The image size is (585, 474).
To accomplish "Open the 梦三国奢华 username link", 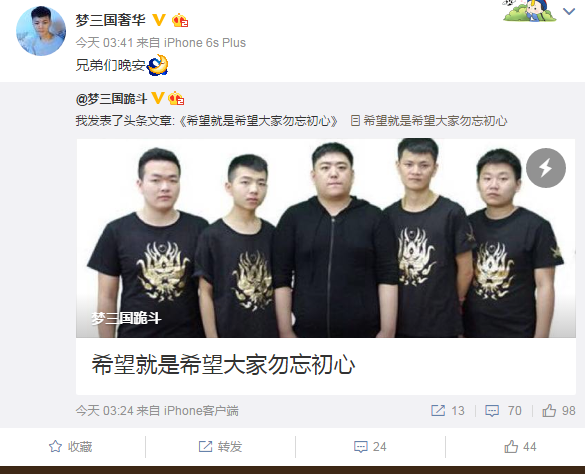I will (x=110, y=20).
